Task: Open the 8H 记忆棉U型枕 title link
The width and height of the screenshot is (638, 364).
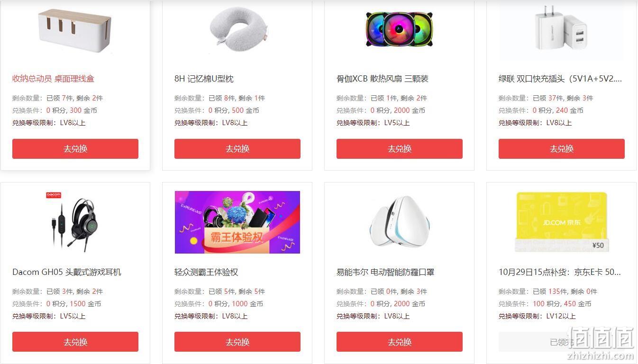Action: click(204, 79)
